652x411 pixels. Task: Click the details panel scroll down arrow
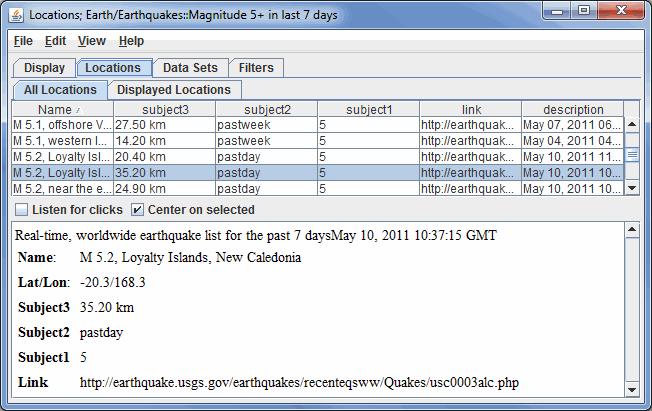pyautogui.click(x=631, y=389)
